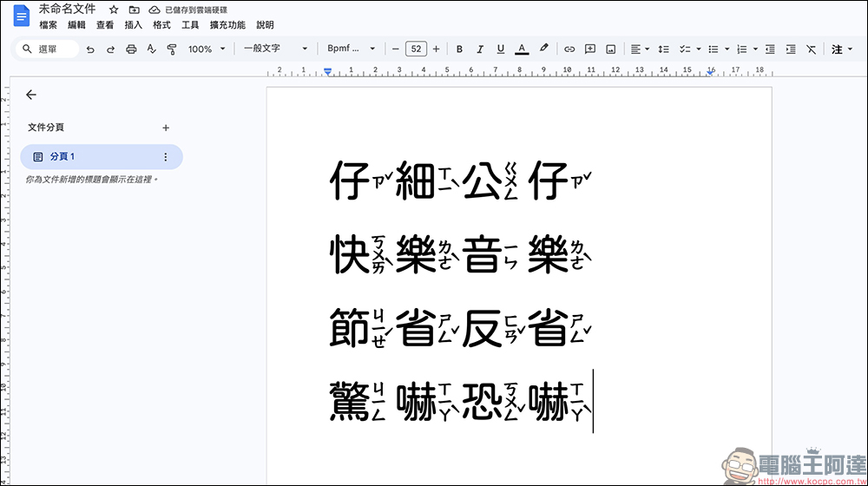Place cursor on the character 驚

(349, 401)
